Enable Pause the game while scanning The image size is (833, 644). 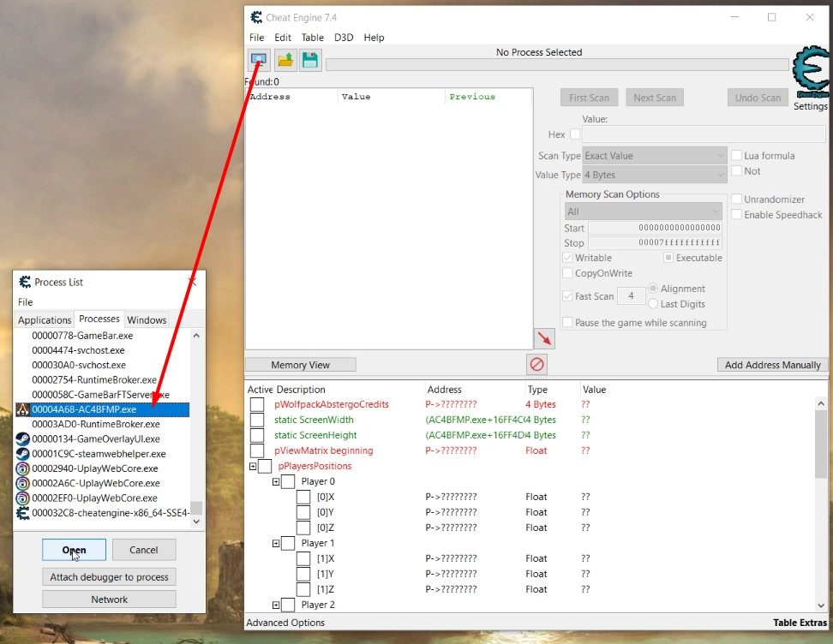[567, 322]
